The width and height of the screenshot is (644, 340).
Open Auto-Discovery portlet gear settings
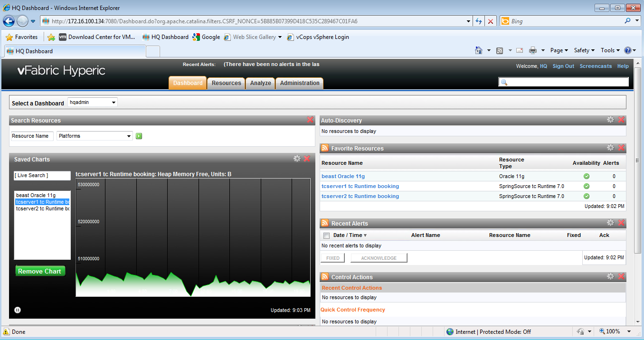point(610,120)
